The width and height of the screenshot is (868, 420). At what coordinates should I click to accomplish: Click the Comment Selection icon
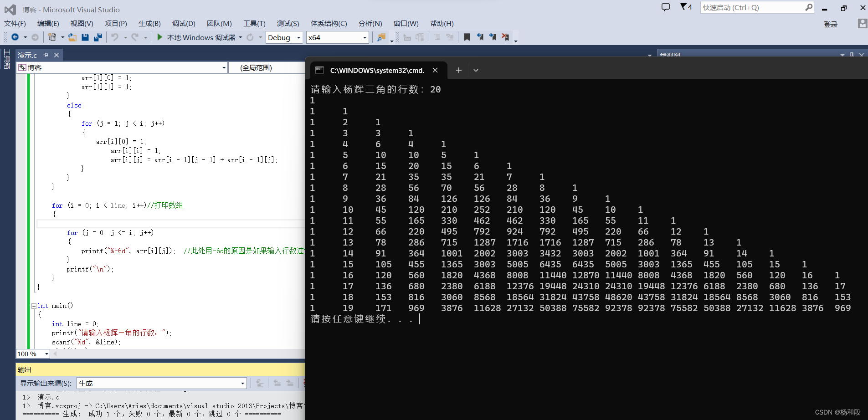pyautogui.click(x=437, y=37)
